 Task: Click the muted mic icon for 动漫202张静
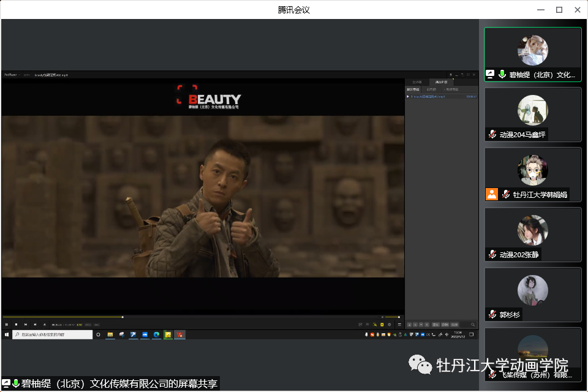click(x=492, y=254)
